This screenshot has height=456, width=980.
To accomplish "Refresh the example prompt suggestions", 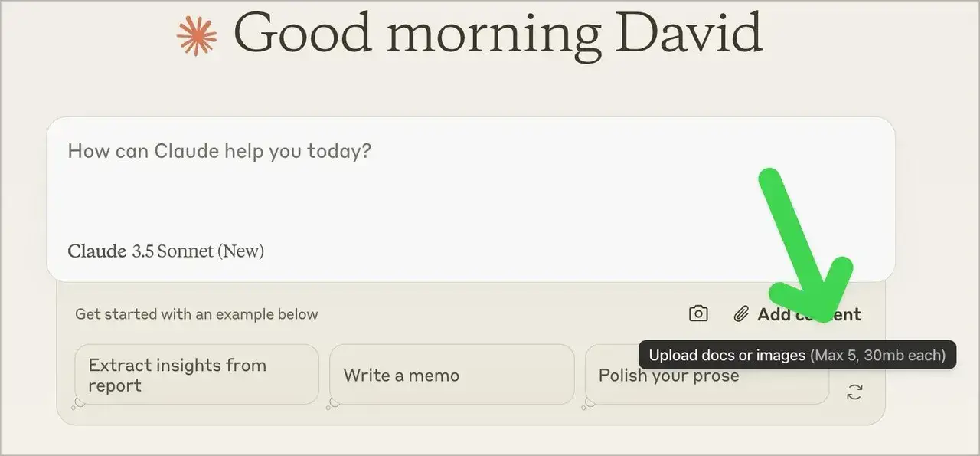I will tap(854, 392).
